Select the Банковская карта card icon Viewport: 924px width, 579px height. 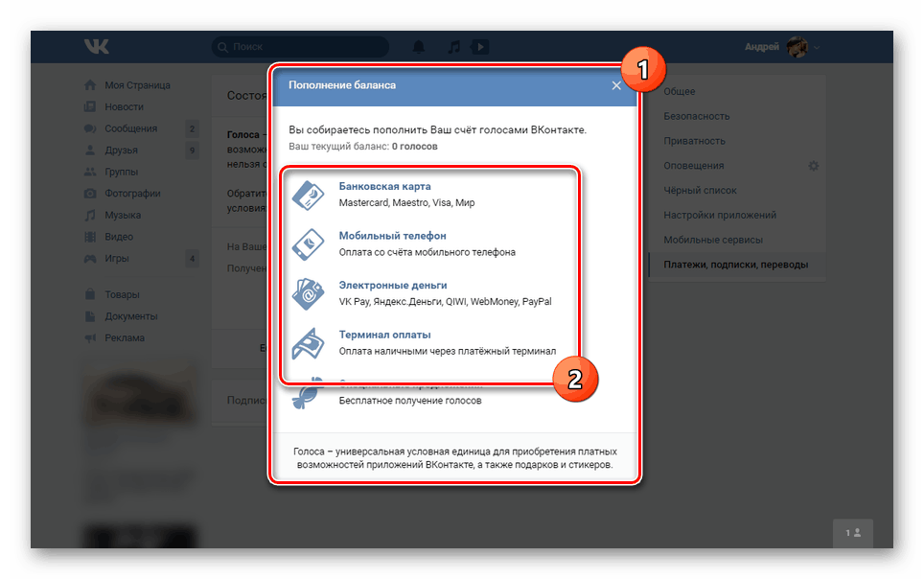(x=309, y=196)
